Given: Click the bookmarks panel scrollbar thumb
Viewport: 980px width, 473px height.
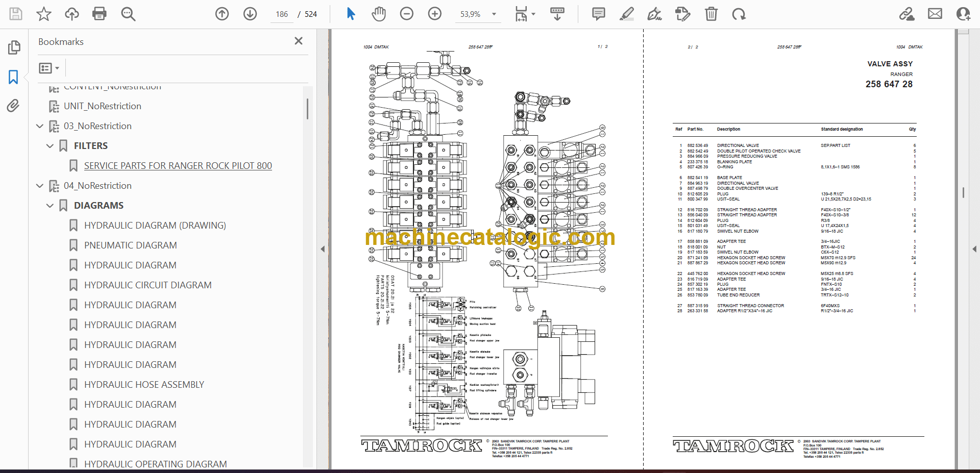Looking at the screenshot, I should 307,109.
